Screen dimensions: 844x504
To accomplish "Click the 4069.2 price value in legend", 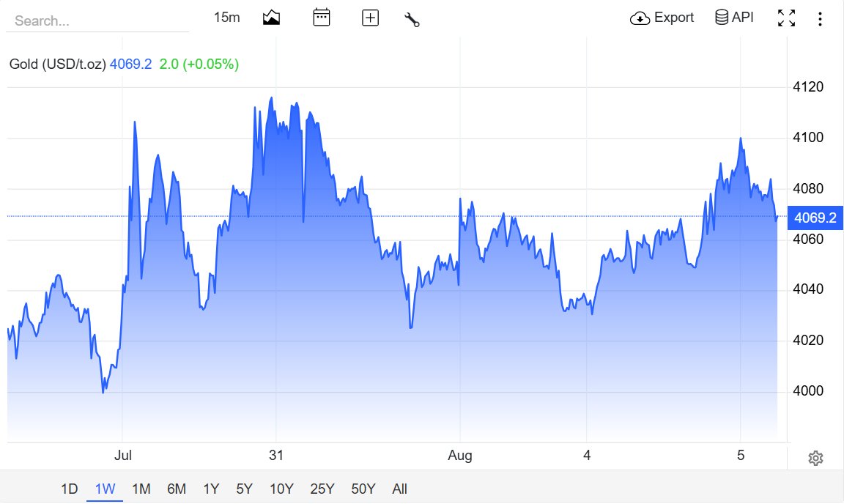I will pos(131,64).
